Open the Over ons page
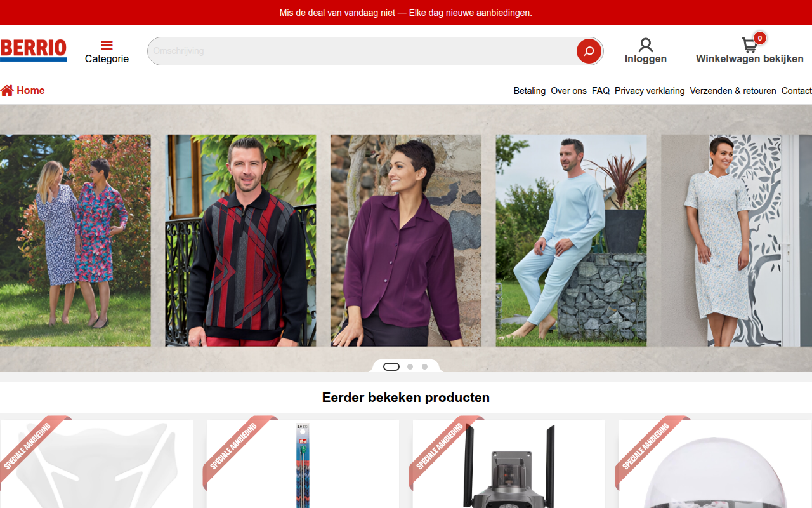This screenshot has height=508, width=812. coord(568,91)
